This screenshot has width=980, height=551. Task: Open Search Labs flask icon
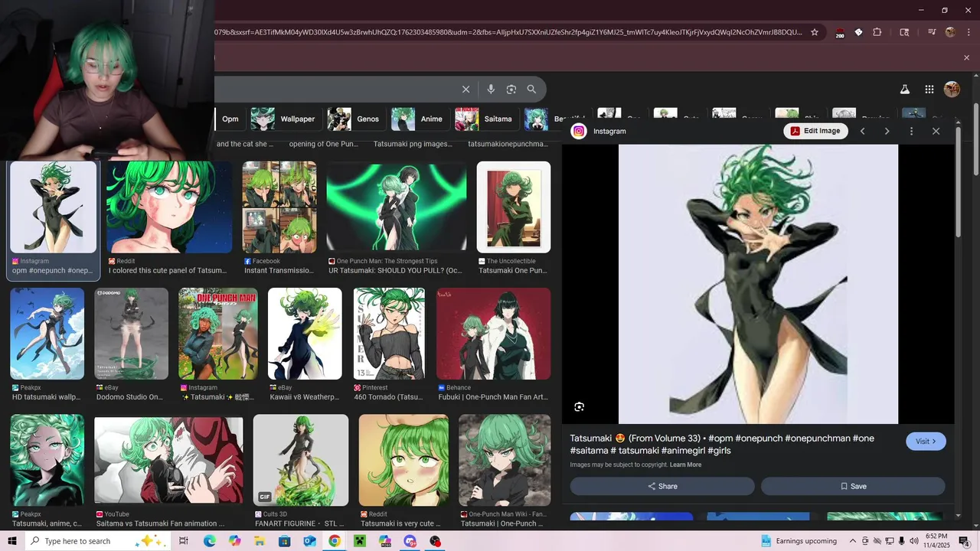coord(904,90)
